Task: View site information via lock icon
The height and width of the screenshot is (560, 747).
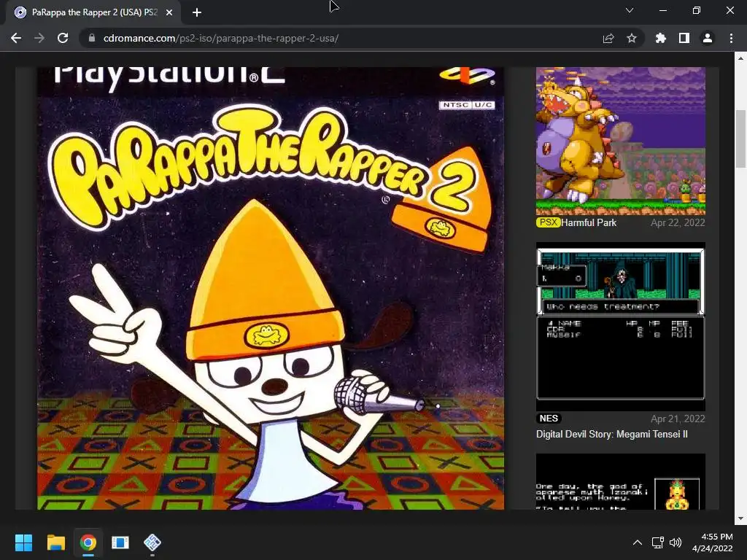Action: pyautogui.click(x=91, y=38)
